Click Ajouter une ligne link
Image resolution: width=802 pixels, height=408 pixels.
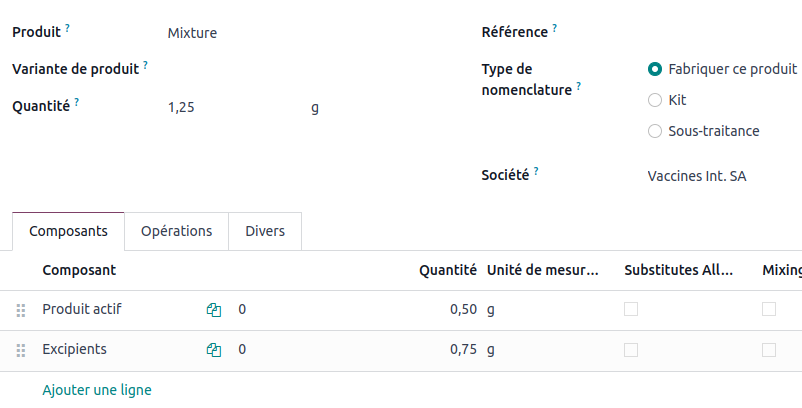97,390
